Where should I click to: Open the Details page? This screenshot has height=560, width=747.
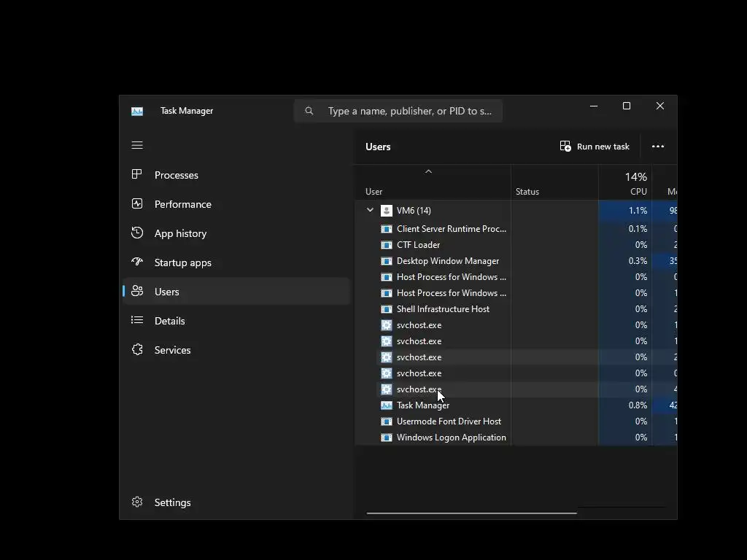click(236, 321)
